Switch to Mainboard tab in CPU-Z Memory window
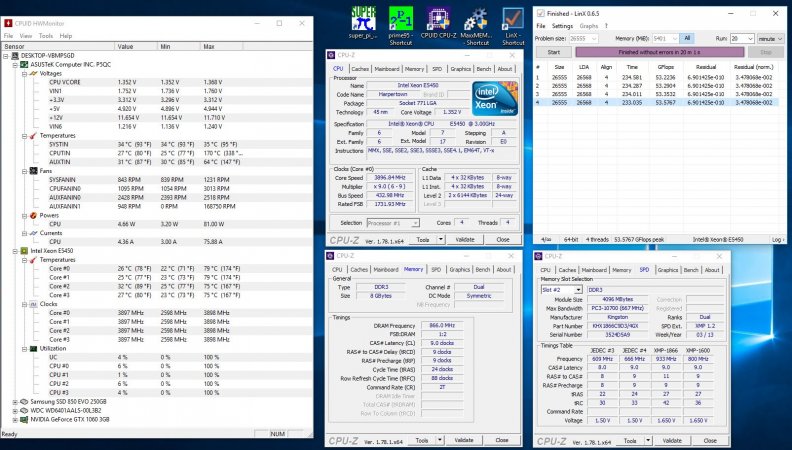 pos(386,270)
